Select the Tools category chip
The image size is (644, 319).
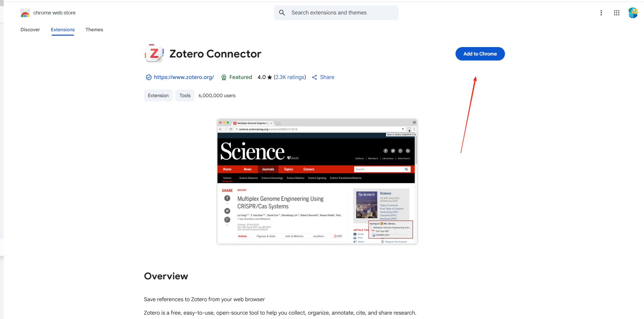[x=185, y=95]
